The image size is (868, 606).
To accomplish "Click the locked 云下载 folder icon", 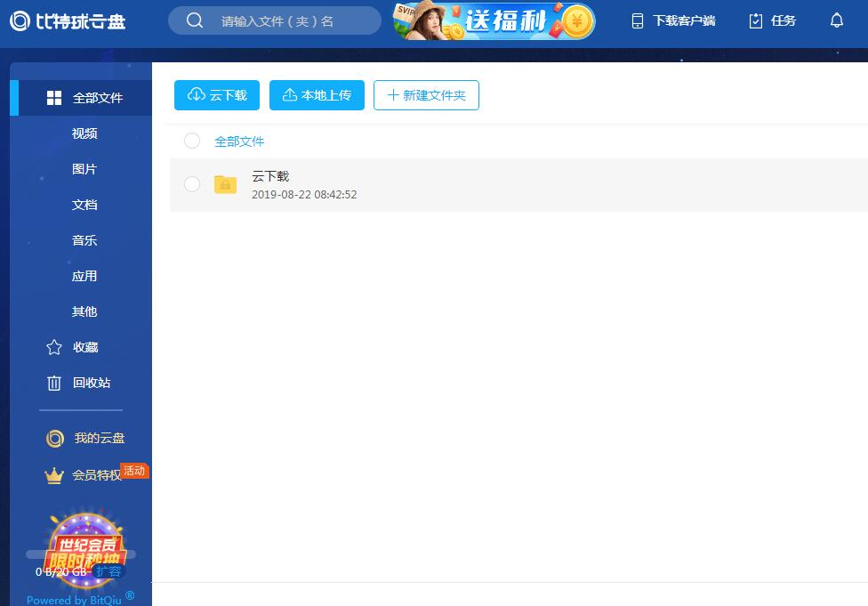I will 225,184.
